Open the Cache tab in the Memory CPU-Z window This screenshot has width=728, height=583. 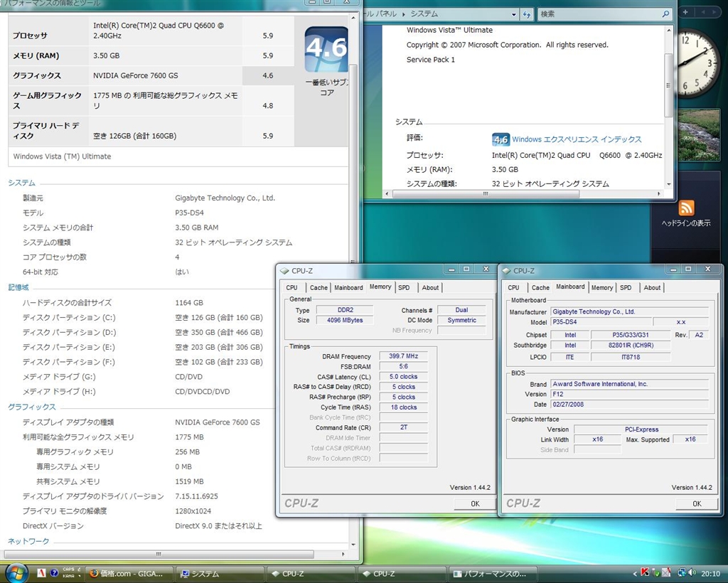[x=318, y=287]
